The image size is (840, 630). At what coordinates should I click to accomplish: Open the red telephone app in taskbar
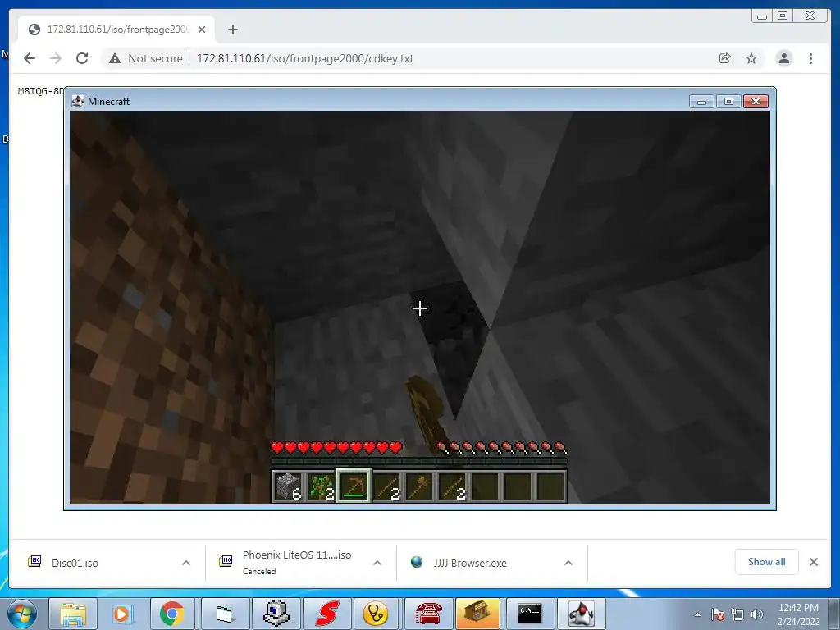point(428,614)
